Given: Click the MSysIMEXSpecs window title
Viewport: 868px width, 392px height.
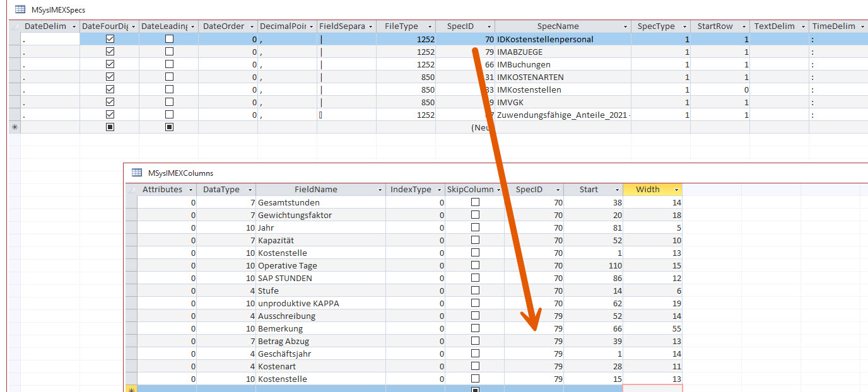Looking at the screenshot, I should pos(58,10).
